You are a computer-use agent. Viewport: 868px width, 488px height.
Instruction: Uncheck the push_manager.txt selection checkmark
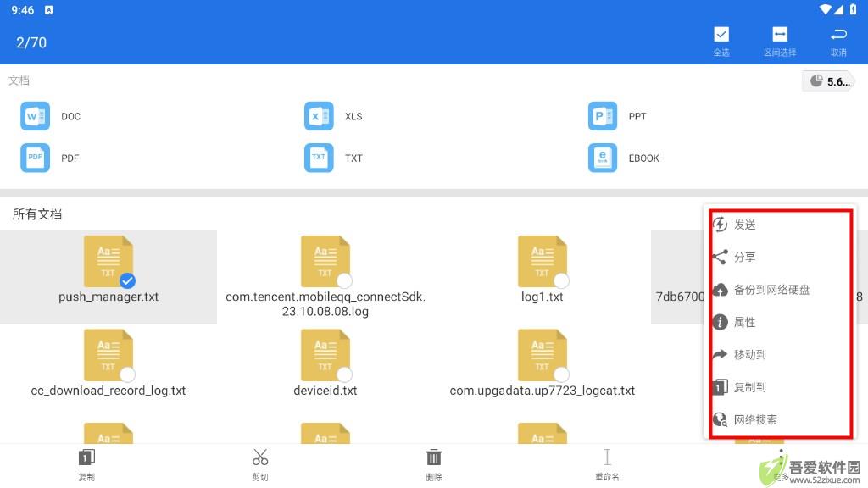point(128,281)
